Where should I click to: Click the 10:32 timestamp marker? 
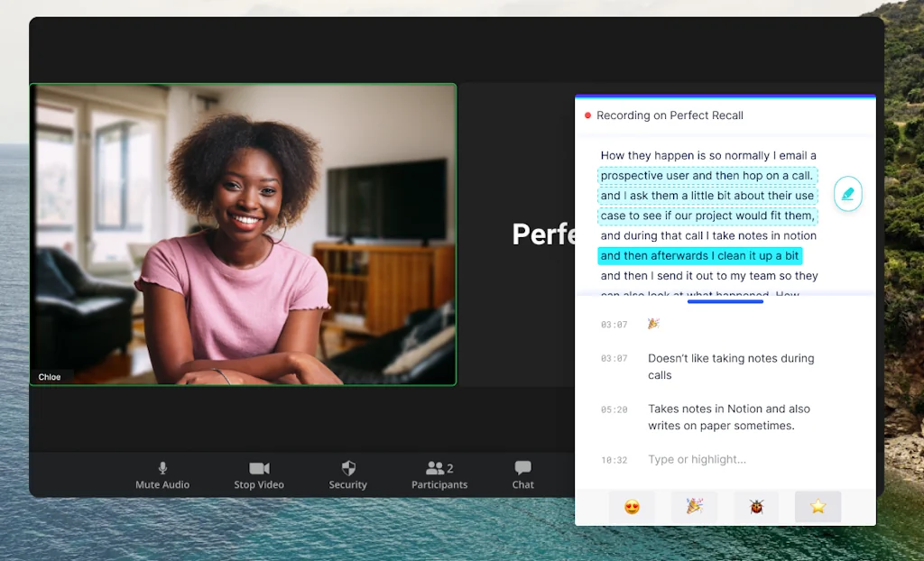pyautogui.click(x=614, y=460)
